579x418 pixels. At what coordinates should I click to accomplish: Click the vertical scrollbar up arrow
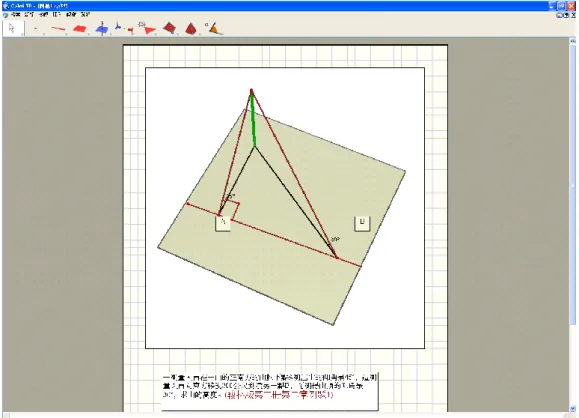click(x=573, y=42)
